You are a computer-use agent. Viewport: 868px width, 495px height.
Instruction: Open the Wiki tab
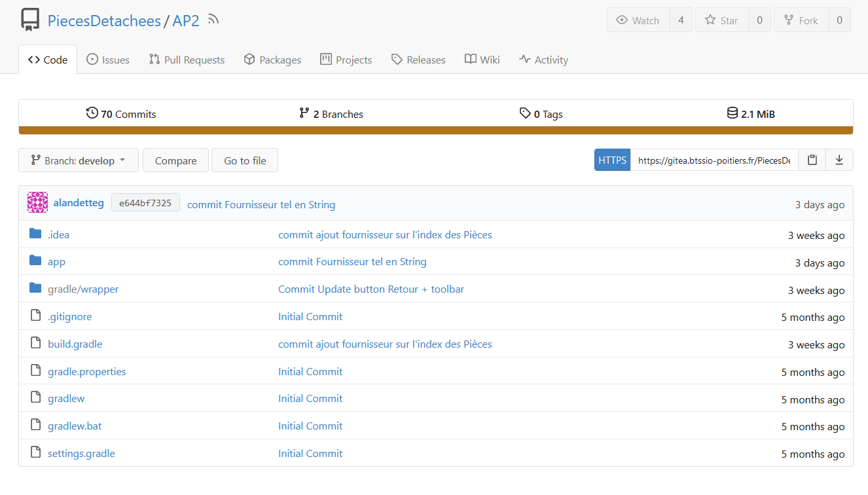pyautogui.click(x=482, y=60)
